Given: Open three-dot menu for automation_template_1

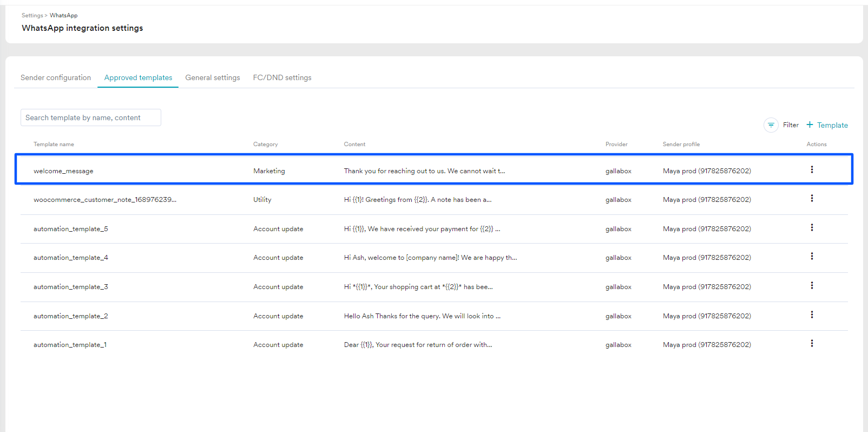Looking at the screenshot, I should pyautogui.click(x=812, y=344).
